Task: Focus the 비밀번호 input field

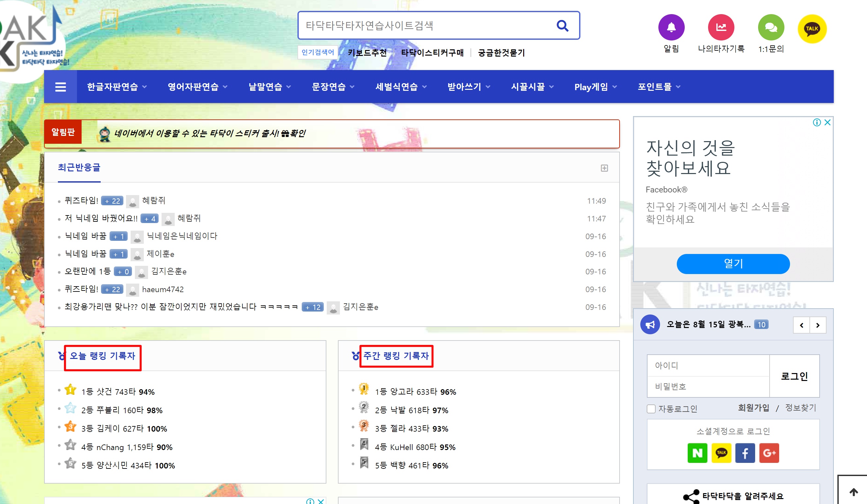Action: tap(708, 387)
